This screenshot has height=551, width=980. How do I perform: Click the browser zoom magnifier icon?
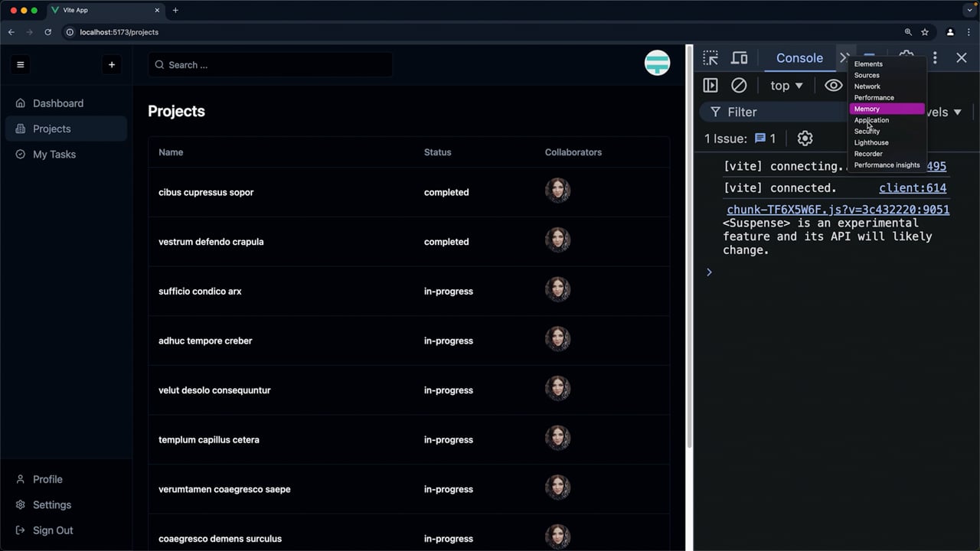tap(908, 32)
